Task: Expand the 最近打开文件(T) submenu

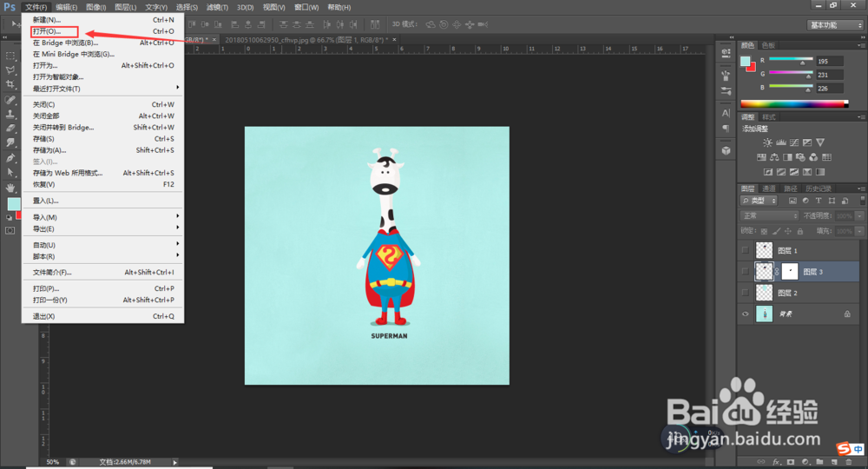Action: [103, 89]
